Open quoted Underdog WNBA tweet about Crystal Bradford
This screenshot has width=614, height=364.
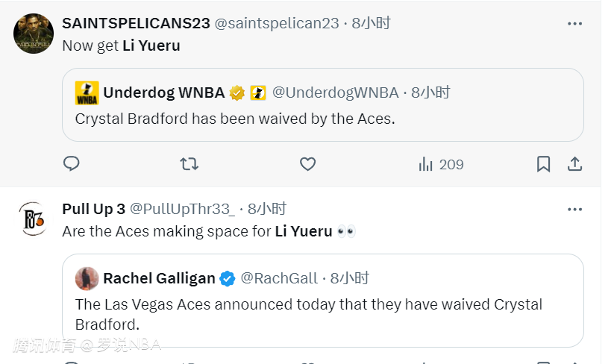click(x=322, y=118)
